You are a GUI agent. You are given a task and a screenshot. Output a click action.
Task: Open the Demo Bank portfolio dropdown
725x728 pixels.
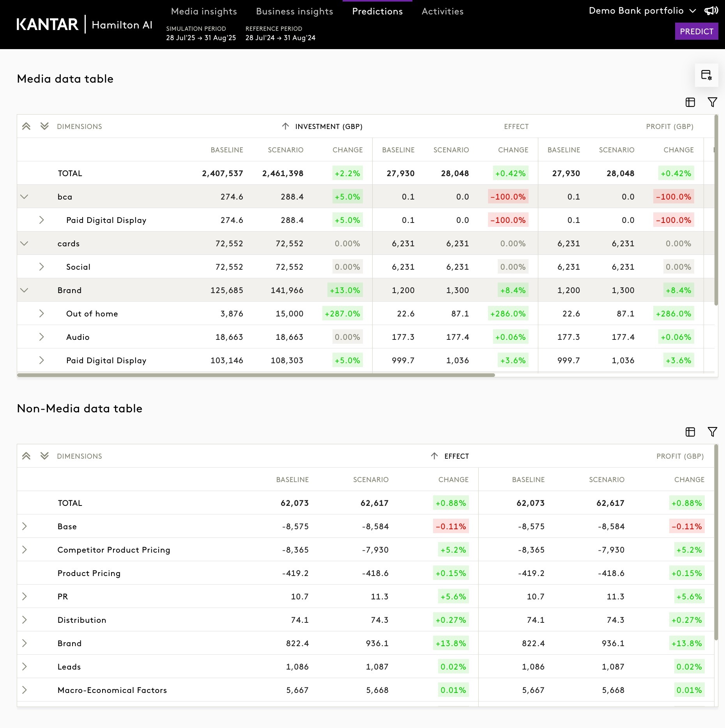642,11
